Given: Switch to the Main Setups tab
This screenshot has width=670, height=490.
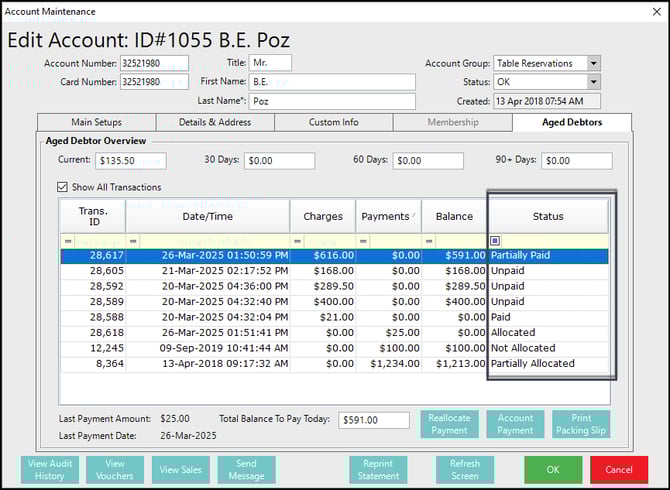Looking at the screenshot, I should pyautogui.click(x=96, y=123).
